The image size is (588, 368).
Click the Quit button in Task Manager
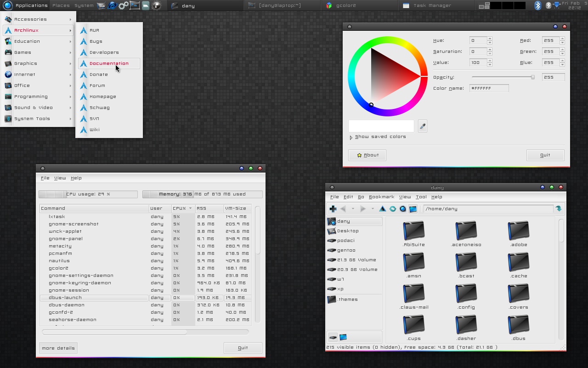click(243, 348)
